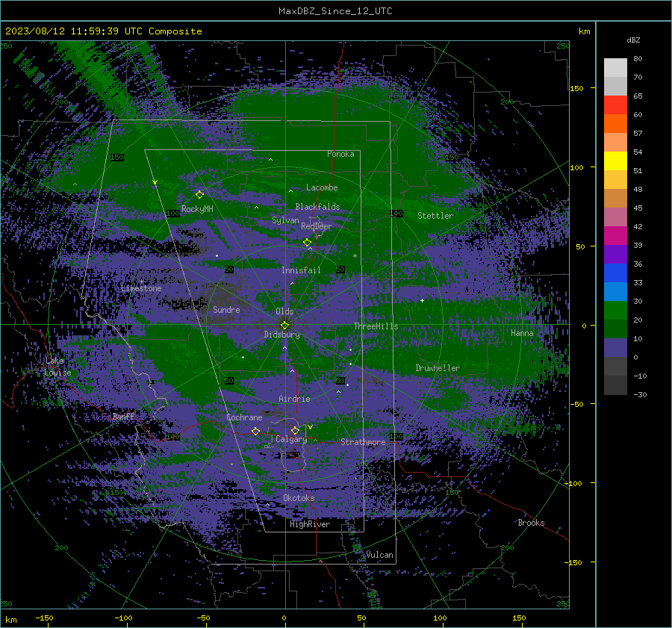Click the magenta legend swatch between 42 and 39

coord(615,236)
